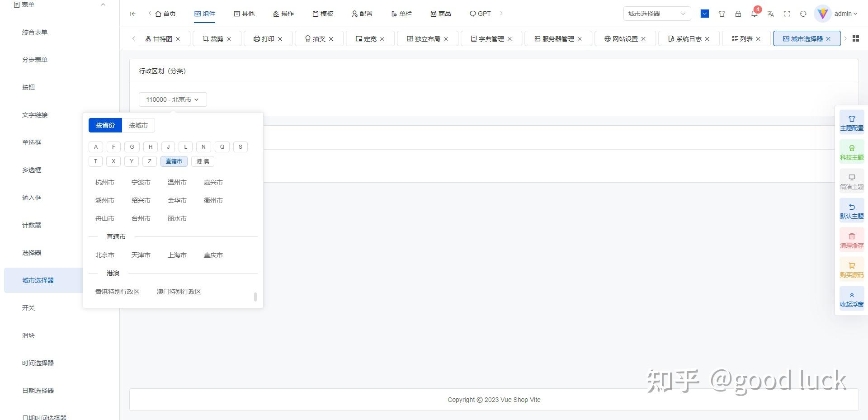Image resolution: width=868 pixels, height=420 pixels.
Task: Open the 配置 top menu
Action: click(362, 14)
